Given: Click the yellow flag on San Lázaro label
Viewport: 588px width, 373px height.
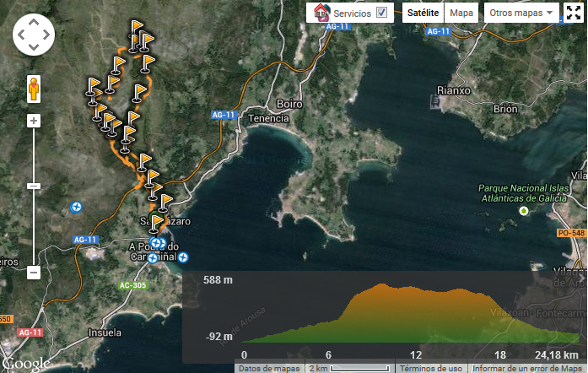Looking at the screenshot, I should coord(155,224).
